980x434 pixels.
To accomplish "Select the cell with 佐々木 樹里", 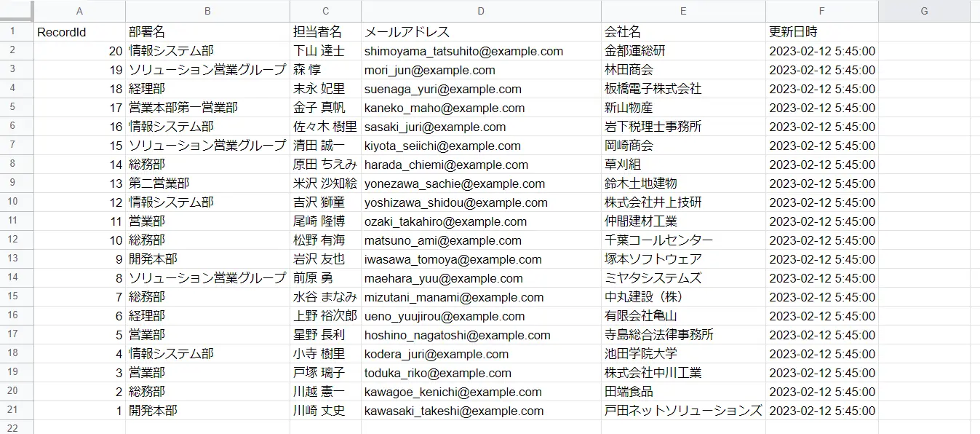I will pyautogui.click(x=325, y=127).
